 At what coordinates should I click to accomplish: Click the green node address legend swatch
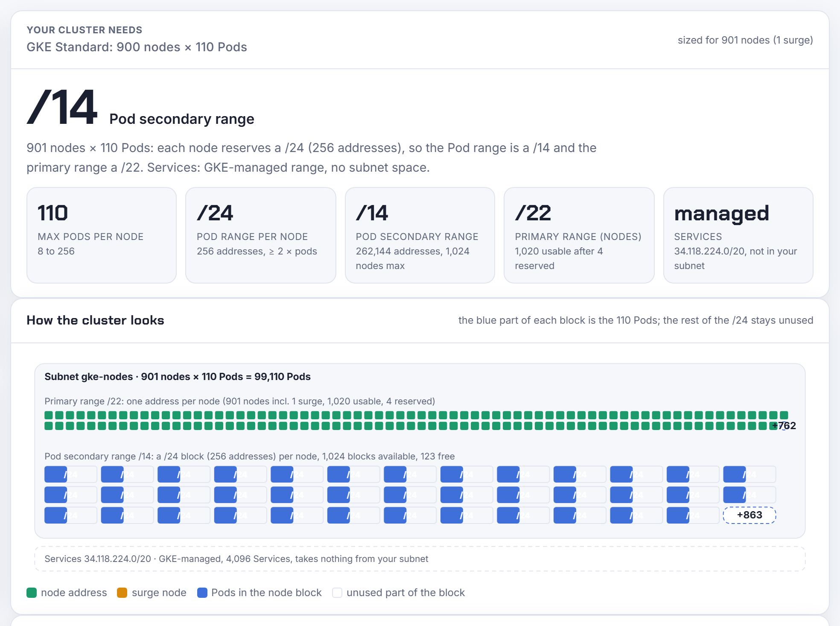pos(32,593)
